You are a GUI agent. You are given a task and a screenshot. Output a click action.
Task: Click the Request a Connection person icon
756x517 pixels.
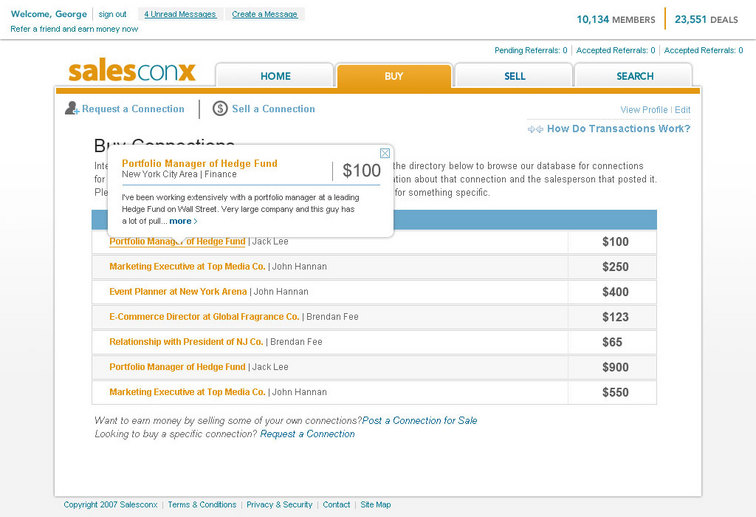[72, 109]
